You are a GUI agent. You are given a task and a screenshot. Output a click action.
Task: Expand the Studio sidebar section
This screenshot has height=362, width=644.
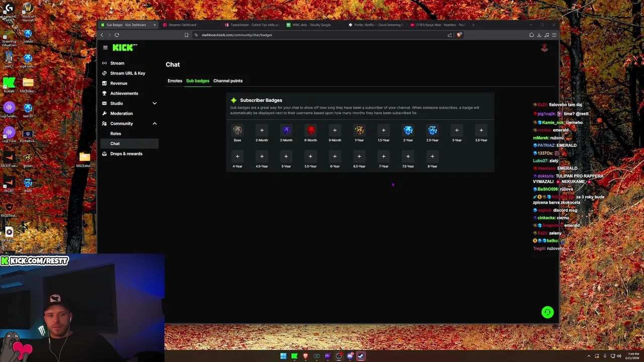coord(154,103)
